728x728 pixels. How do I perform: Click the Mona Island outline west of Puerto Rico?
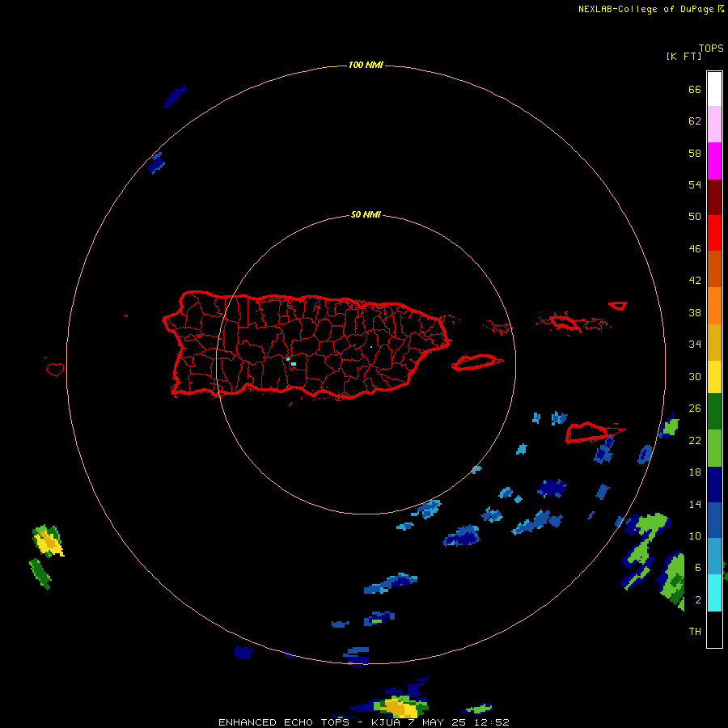(55, 369)
